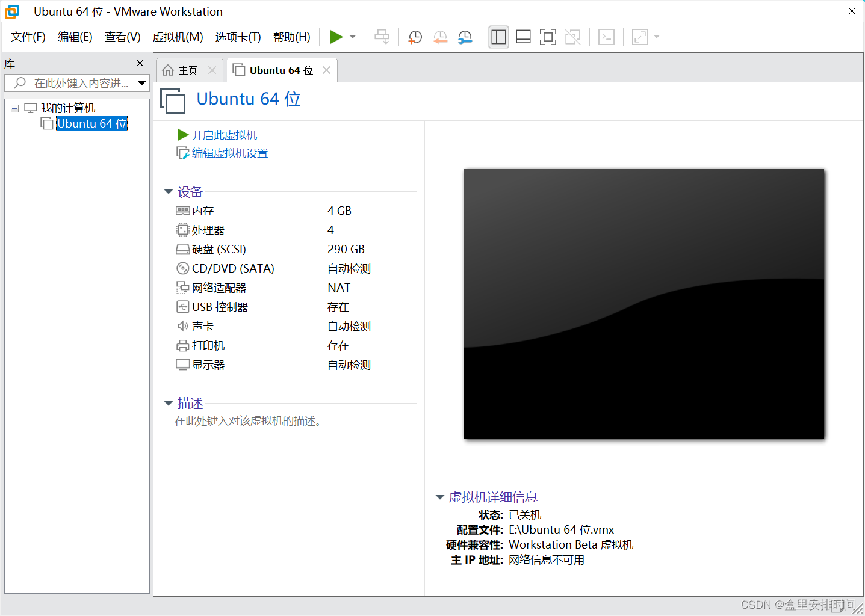Click the 硬盘 (SCSI) disk icon
This screenshot has height=616, width=865.
183,249
